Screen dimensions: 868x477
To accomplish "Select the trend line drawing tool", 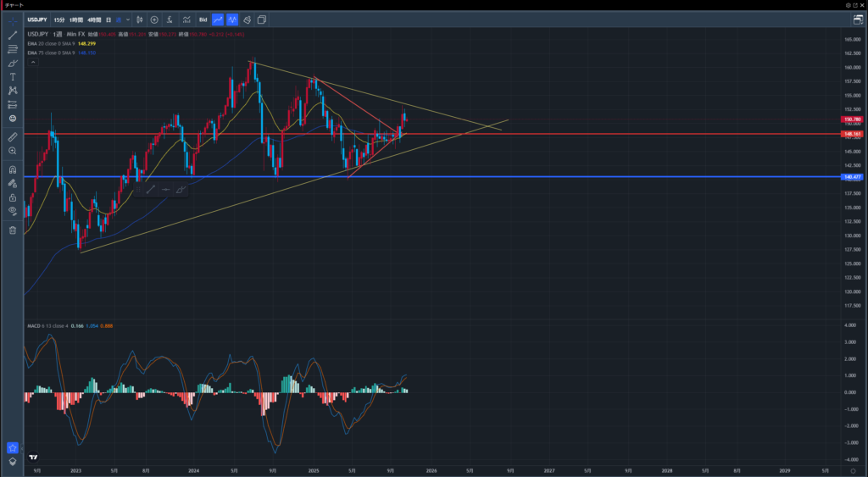I will (13, 35).
